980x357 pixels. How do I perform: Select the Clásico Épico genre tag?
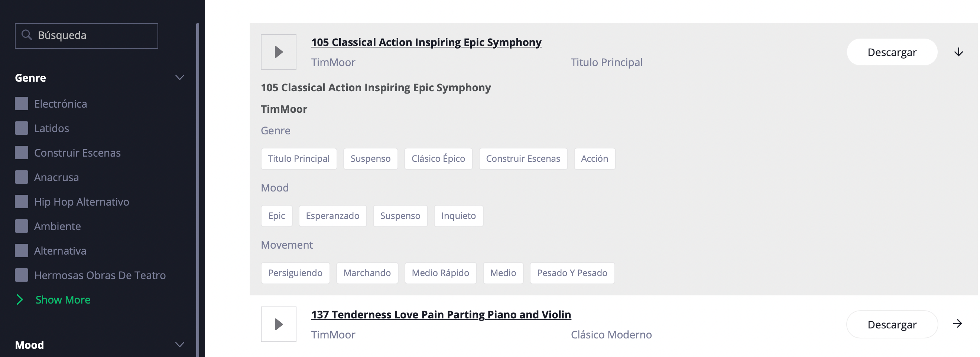438,158
